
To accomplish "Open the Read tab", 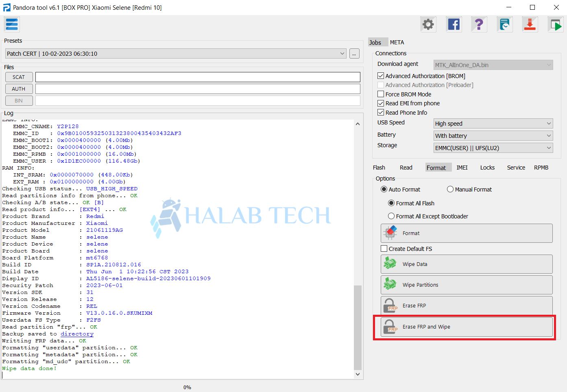I will (x=406, y=168).
